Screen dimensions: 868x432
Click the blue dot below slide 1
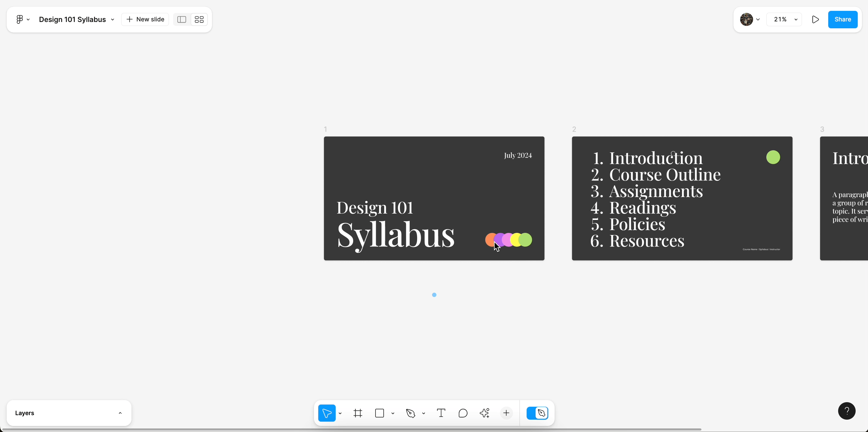[x=434, y=295]
